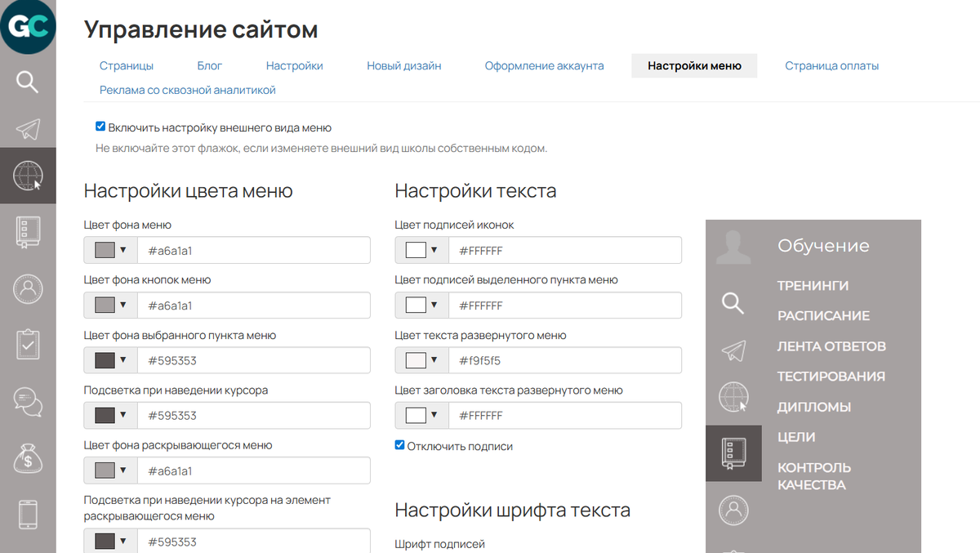This screenshot has height=553, width=980.
Task: Open the 'Страница оплаты' tab
Action: [832, 66]
